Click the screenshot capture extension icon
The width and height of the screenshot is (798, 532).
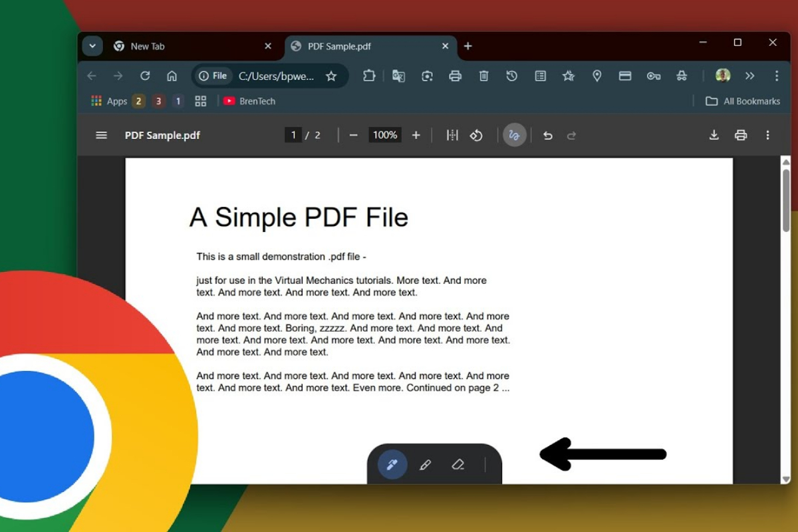coord(427,76)
